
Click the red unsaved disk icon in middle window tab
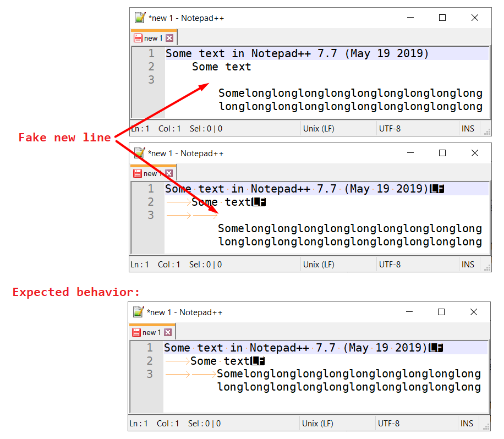(137, 173)
